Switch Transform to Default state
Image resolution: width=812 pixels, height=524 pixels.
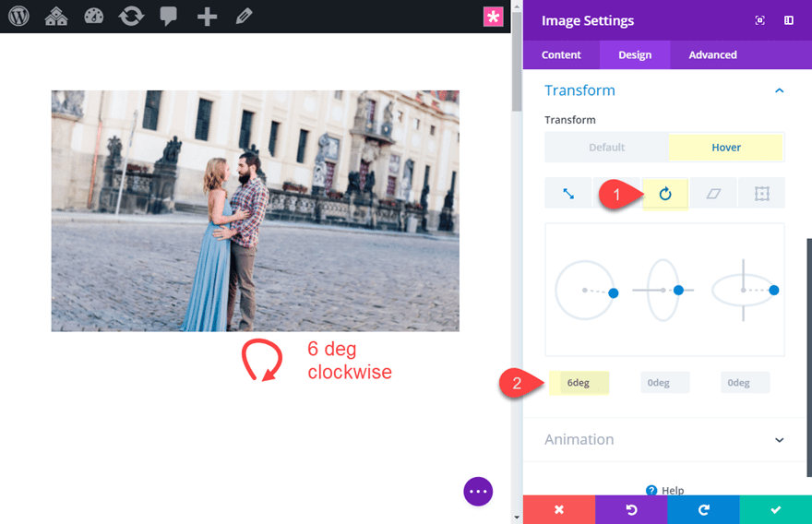click(x=606, y=148)
